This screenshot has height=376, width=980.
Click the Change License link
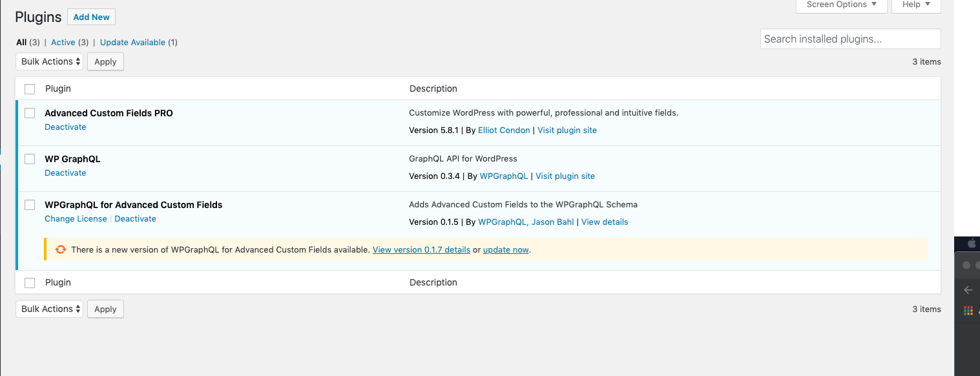tap(76, 218)
